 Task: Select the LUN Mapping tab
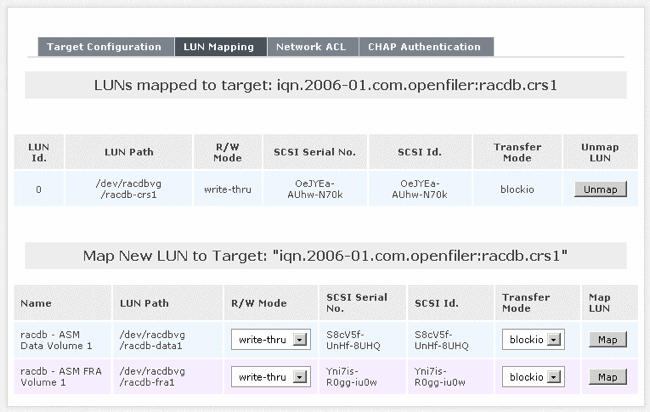point(220,47)
